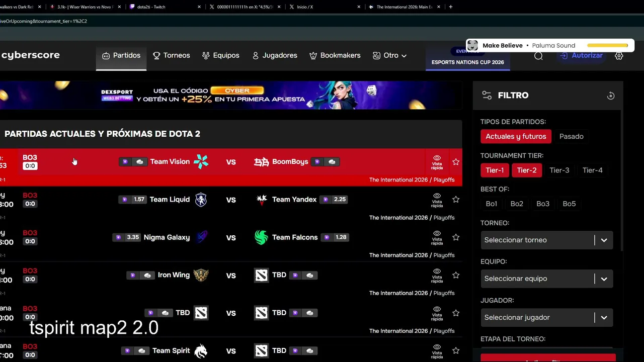Click the BoomBoys team logo
Viewport: 644px width, 362px height.
coord(261,161)
